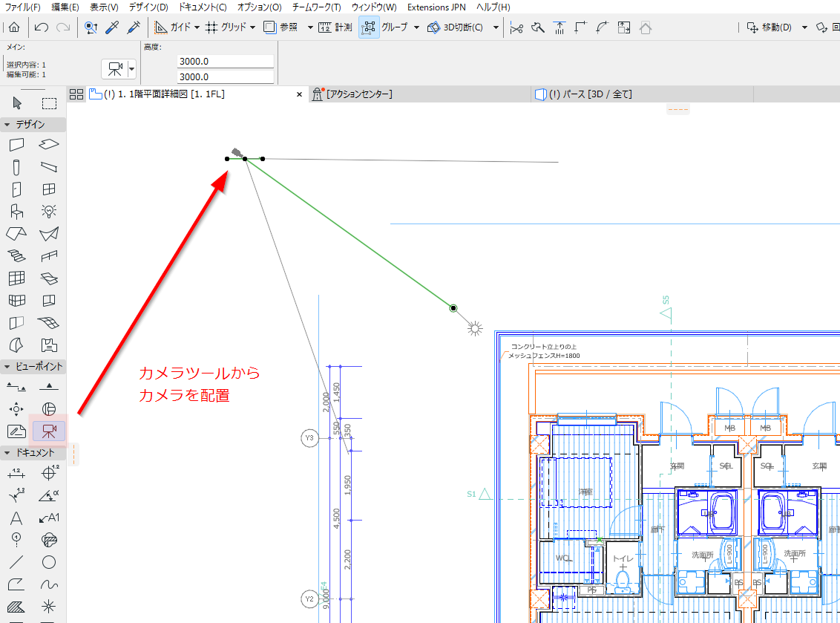Open the 移動(D) dropdown arrow

click(804, 27)
